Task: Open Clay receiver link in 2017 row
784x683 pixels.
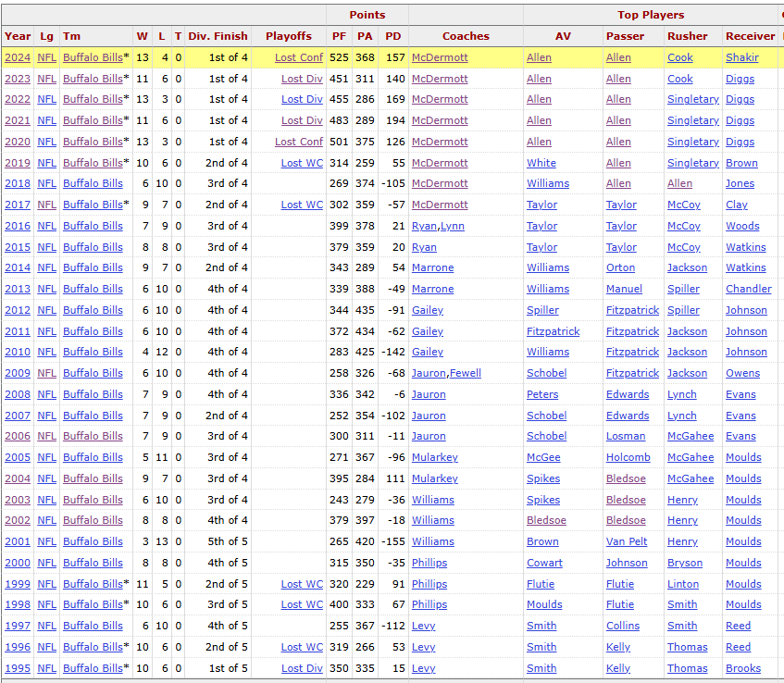Action: point(737,205)
